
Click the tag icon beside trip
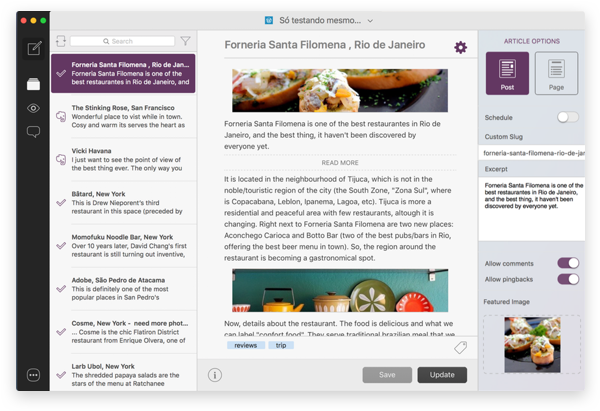[460, 347]
